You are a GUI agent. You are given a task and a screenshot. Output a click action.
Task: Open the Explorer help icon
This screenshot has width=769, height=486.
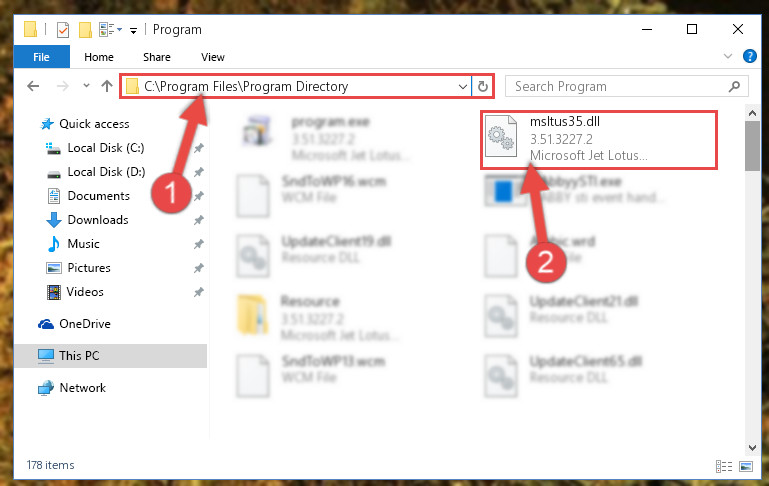click(x=749, y=56)
